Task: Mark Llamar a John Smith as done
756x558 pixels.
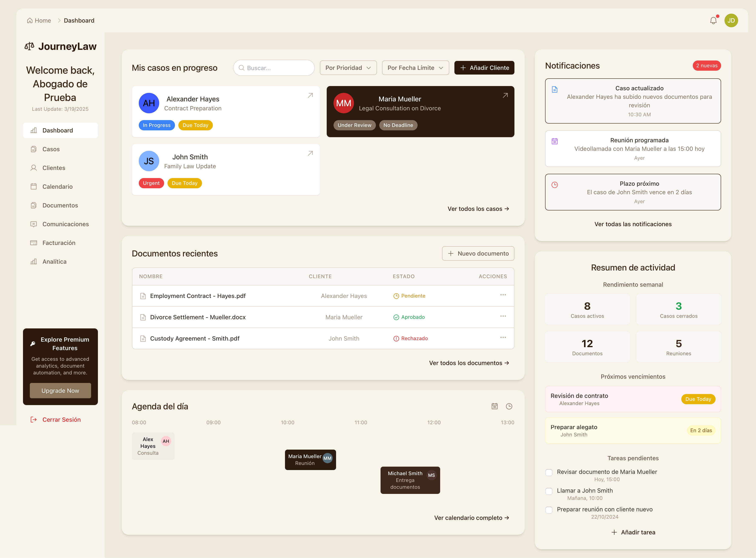Action: [548, 492]
